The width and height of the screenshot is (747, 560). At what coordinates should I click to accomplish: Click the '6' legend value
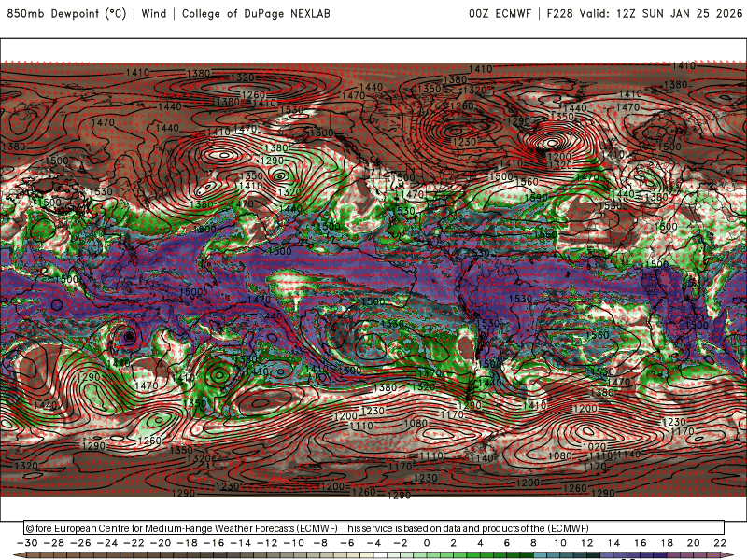tap(506, 543)
